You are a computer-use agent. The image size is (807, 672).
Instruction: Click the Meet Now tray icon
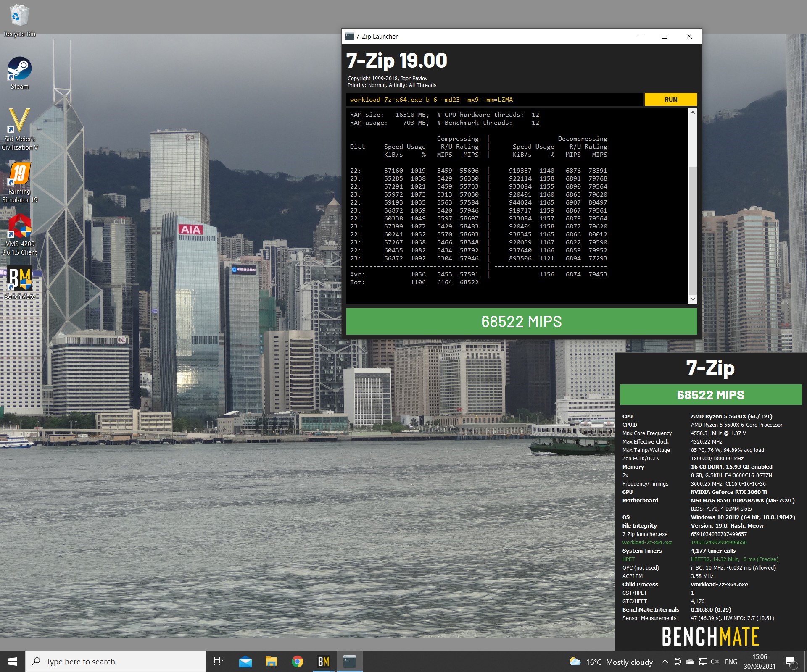click(678, 662)
